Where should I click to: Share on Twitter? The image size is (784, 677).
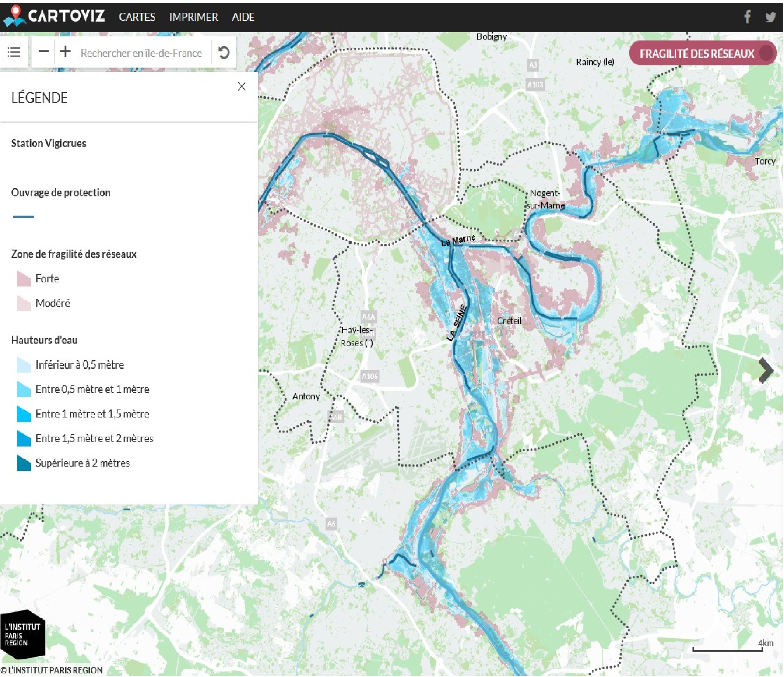(x=770, y=17)
